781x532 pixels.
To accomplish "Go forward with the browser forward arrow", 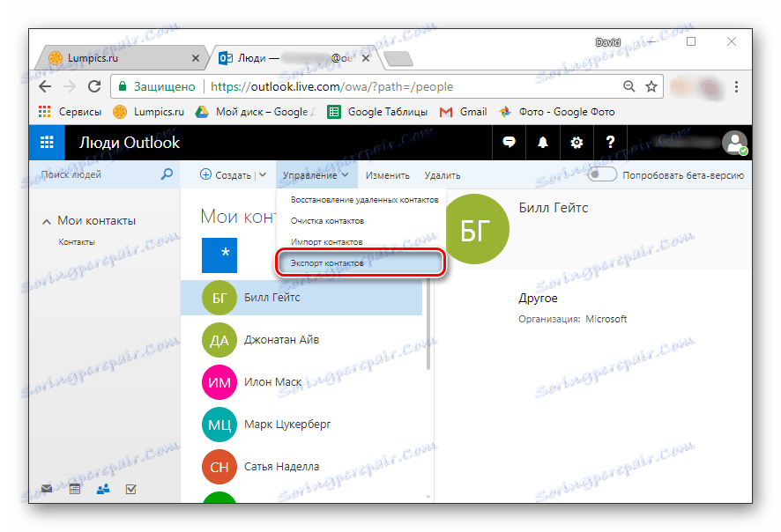I will point(70,86).
